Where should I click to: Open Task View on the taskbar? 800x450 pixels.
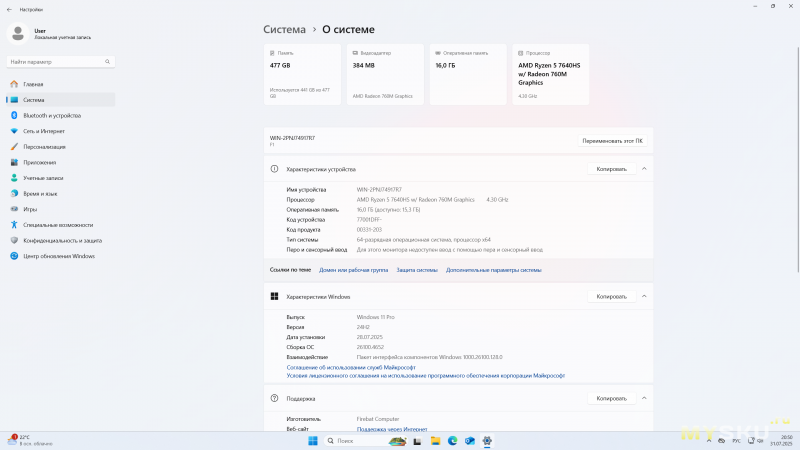(x=417, y=441)
